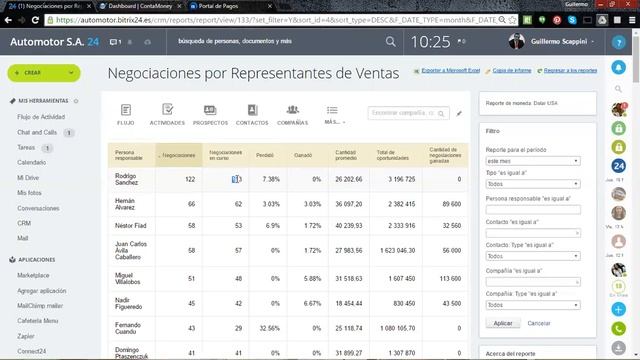Open Calendario in the sidebar

point(31,162)
